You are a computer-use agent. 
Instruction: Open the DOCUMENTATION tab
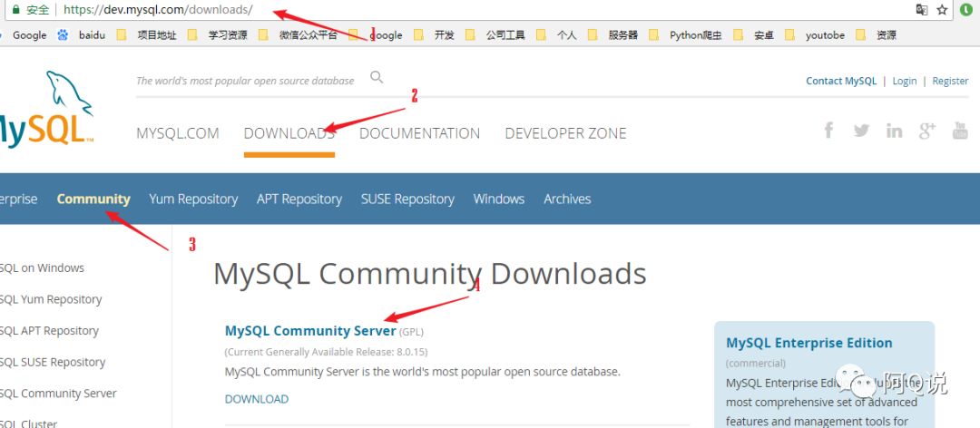(419, 133)
